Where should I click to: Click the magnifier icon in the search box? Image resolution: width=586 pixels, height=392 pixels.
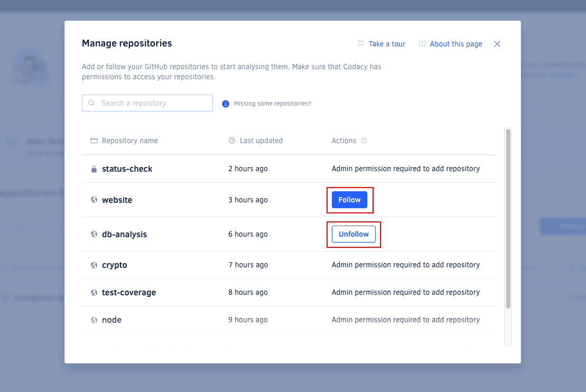[91, 103]
